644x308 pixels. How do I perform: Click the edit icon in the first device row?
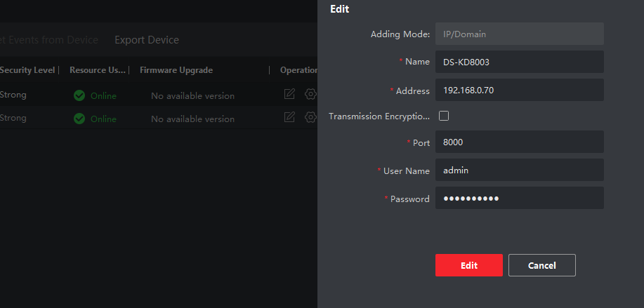[x=289, y=95]
